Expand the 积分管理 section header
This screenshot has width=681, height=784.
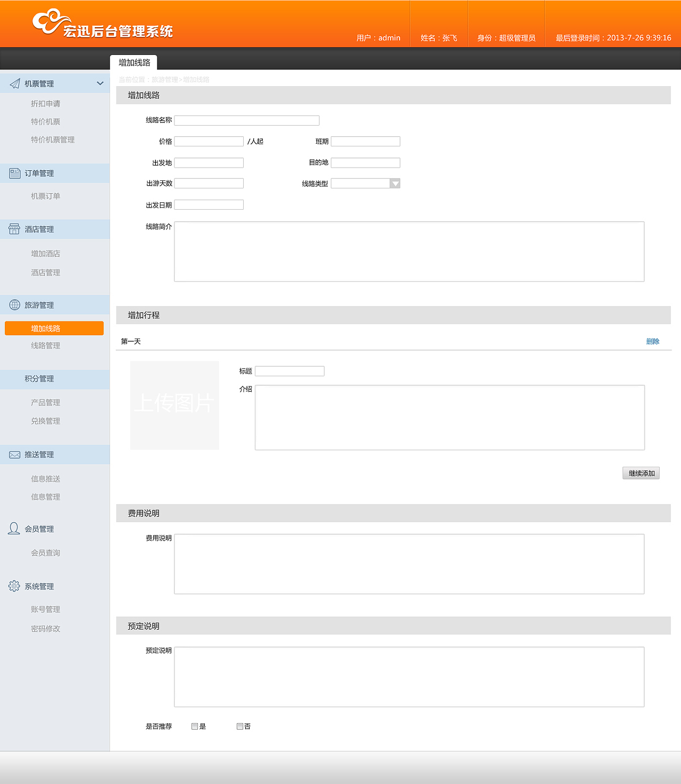[55, 379]
